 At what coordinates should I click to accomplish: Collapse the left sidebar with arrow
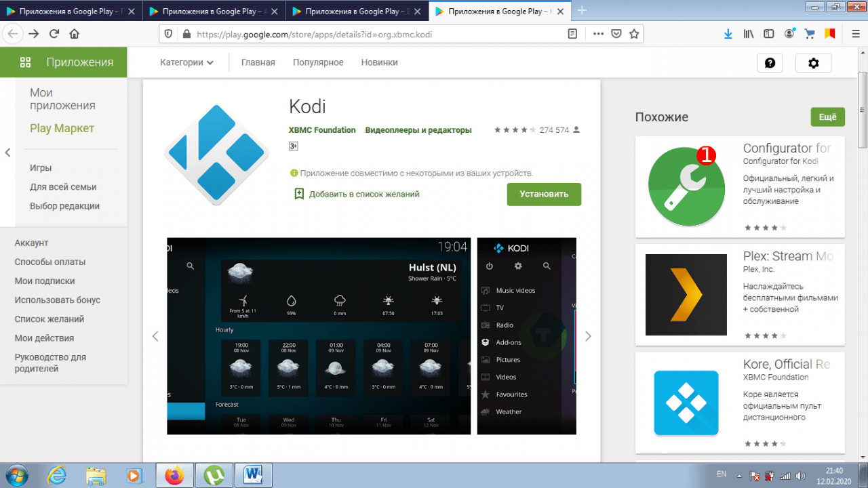click(7, 152)
